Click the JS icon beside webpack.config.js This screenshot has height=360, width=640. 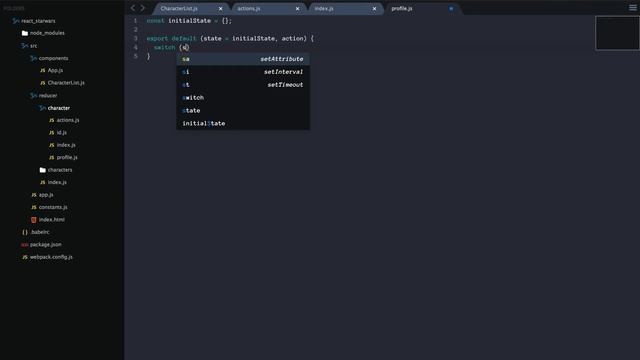point(25,257)
